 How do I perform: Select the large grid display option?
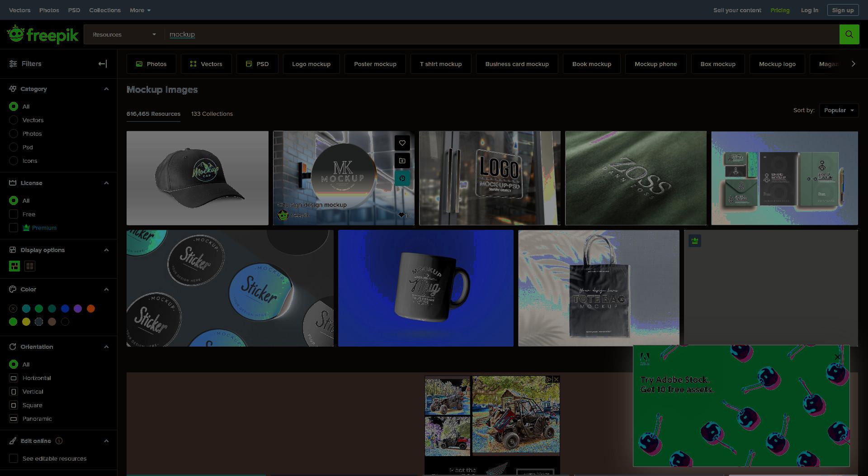click(14, 266)
